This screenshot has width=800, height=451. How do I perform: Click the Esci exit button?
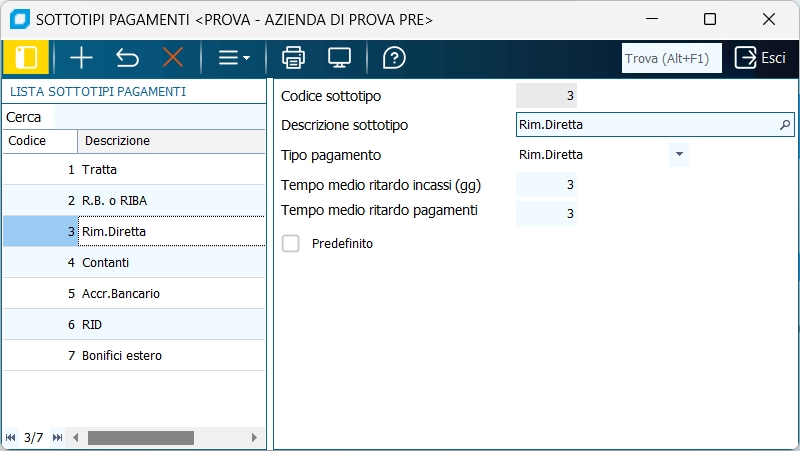(759, 58)
